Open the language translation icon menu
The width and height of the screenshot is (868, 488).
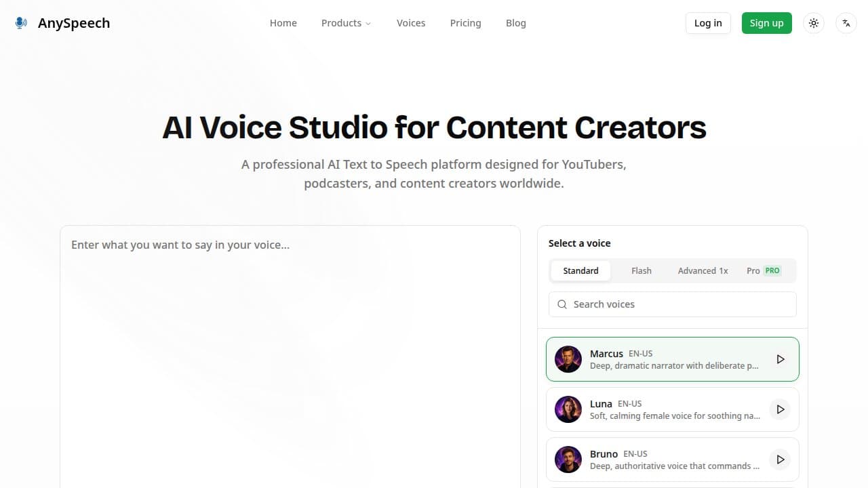[x=846, y=23]
